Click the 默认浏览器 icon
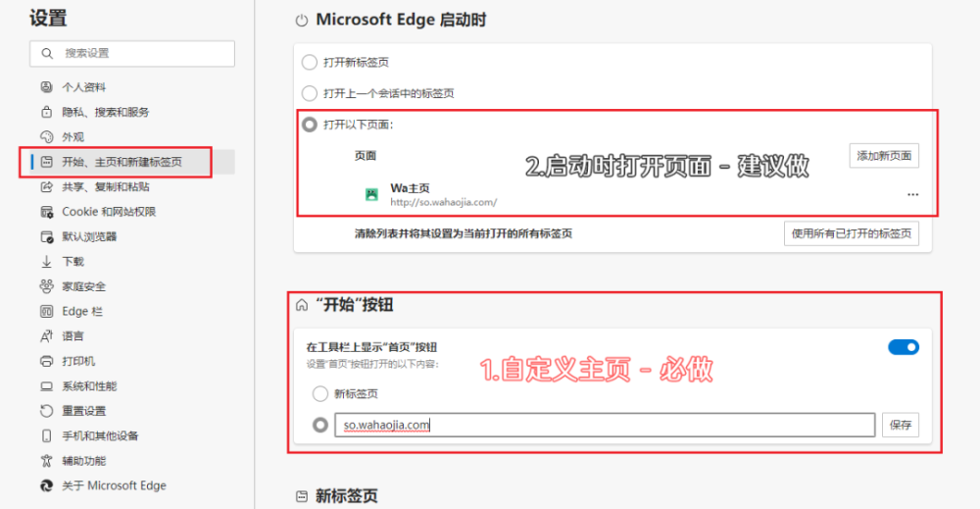This screenshot has height=509, width=980. click(46, 237)
